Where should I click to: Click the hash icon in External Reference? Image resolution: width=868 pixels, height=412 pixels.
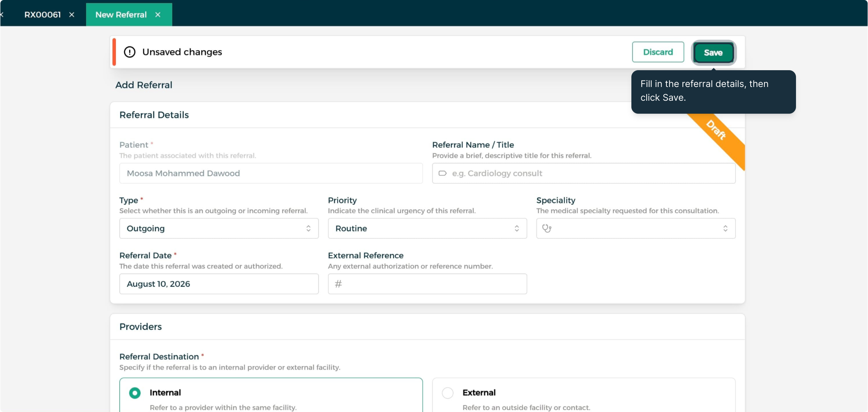(x=338, y=284)
